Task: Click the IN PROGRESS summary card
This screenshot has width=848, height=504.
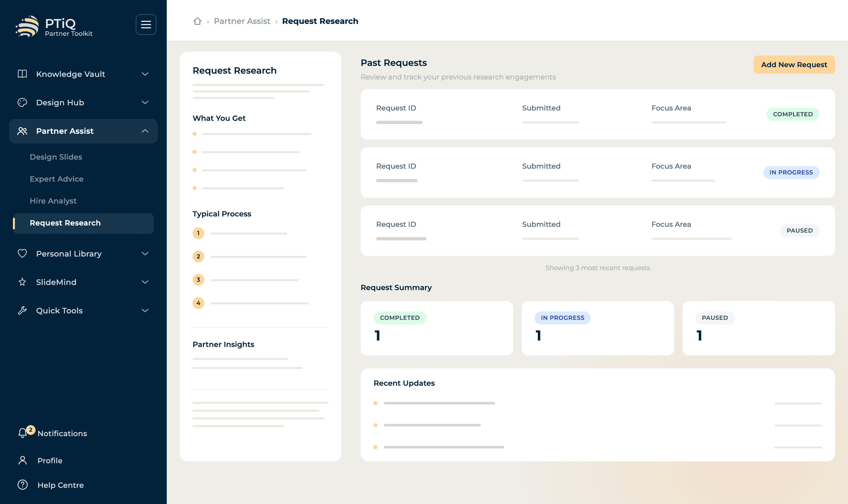Action: 598,328
